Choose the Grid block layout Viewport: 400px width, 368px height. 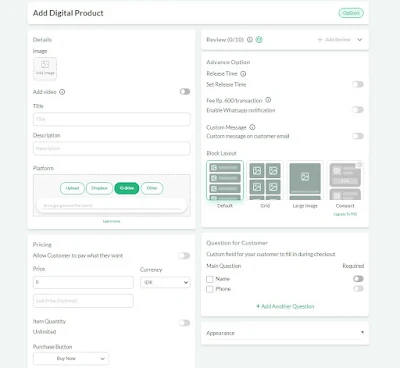265,180
